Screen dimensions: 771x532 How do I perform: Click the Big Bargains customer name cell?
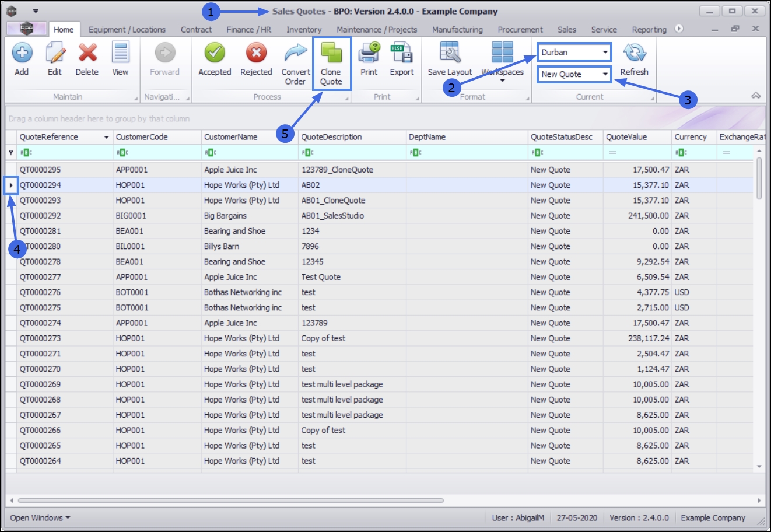[250, 216]
